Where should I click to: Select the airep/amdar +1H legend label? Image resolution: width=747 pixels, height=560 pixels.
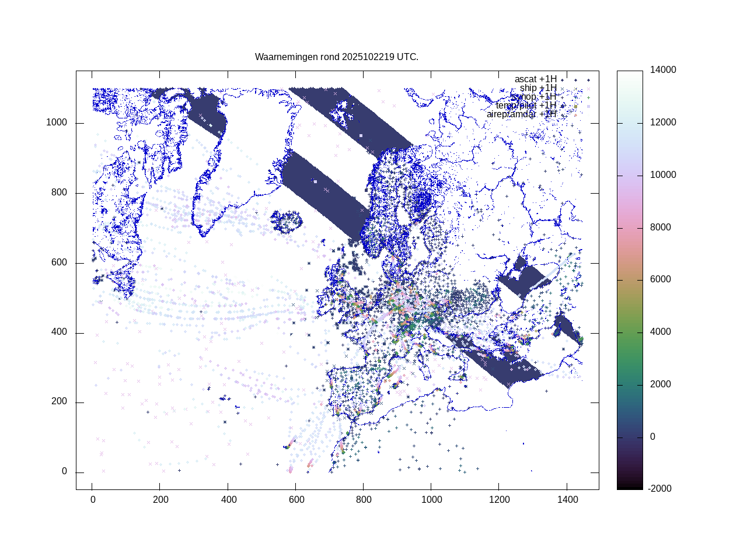click(521, 114)
